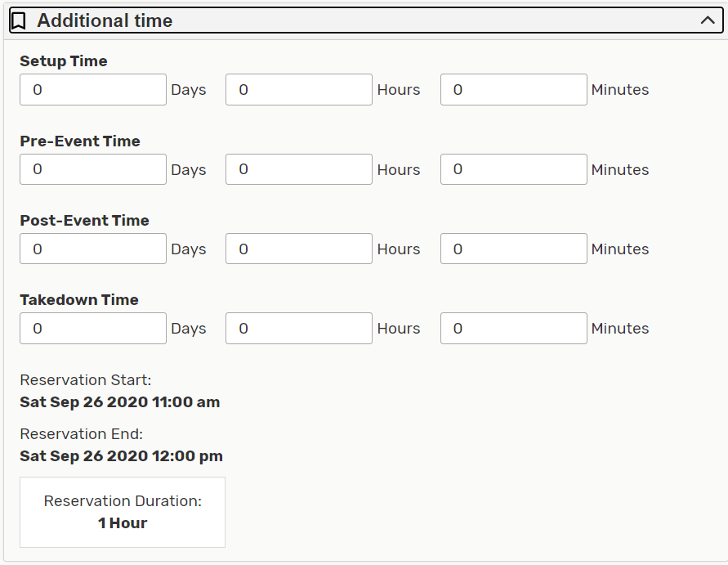Image resolution: width=728 pixels, height=565 pixels.
Task: Select the Pre-Event Time Minutes input
Action: [x=513, y=169]
